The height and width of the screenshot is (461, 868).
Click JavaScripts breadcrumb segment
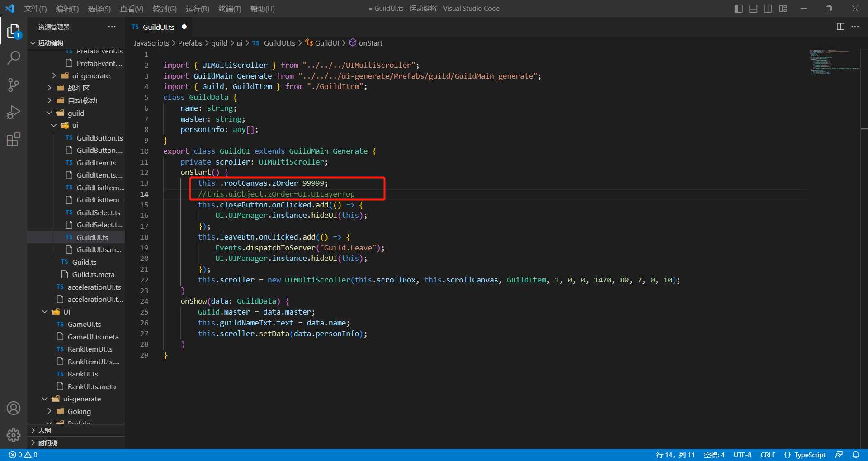(x=151, y=43)
